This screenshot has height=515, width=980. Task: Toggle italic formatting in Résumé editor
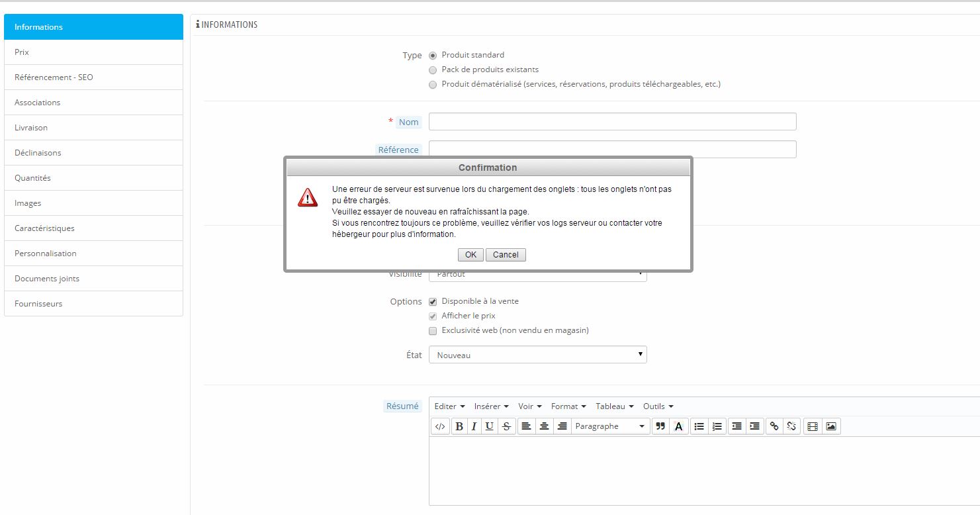coord(474,426)
